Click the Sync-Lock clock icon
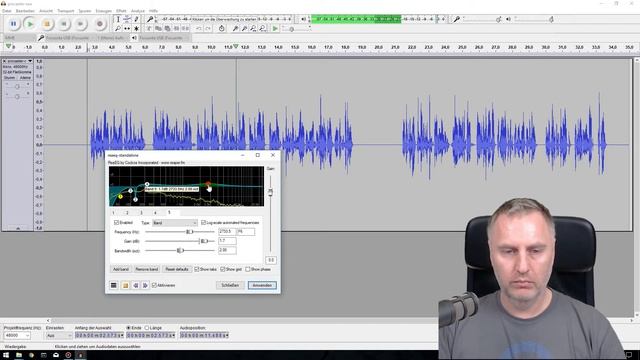The height and width of the screenshot is (360, 640). pyautogui.click(x=222, y=29)
